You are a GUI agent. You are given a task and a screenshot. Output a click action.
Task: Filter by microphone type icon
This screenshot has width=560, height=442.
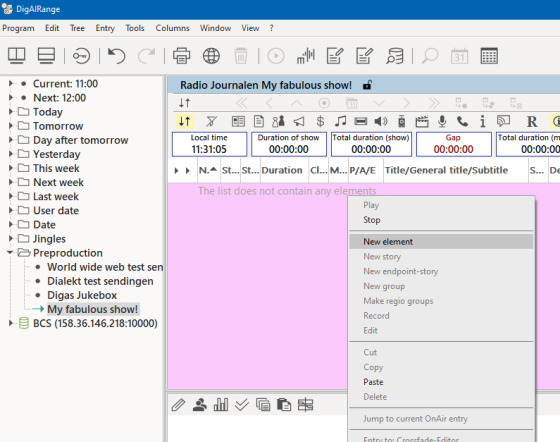(442, 122)
